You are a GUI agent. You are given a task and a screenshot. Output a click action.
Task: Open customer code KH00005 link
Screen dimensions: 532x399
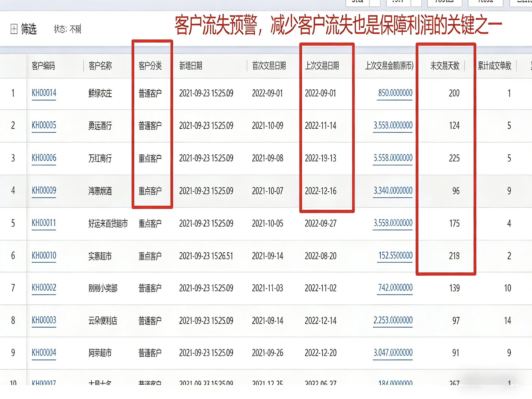[x=44, y=125]
